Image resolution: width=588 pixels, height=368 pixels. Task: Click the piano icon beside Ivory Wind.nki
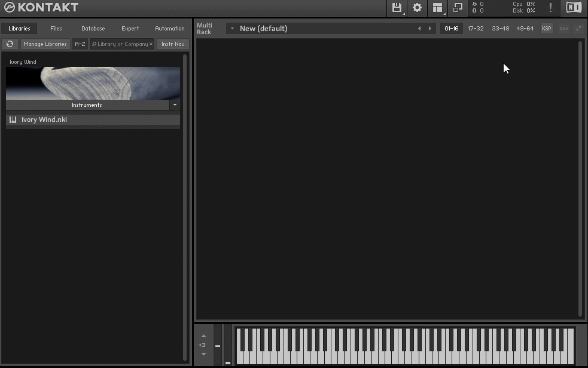click(x=13, y=120)
